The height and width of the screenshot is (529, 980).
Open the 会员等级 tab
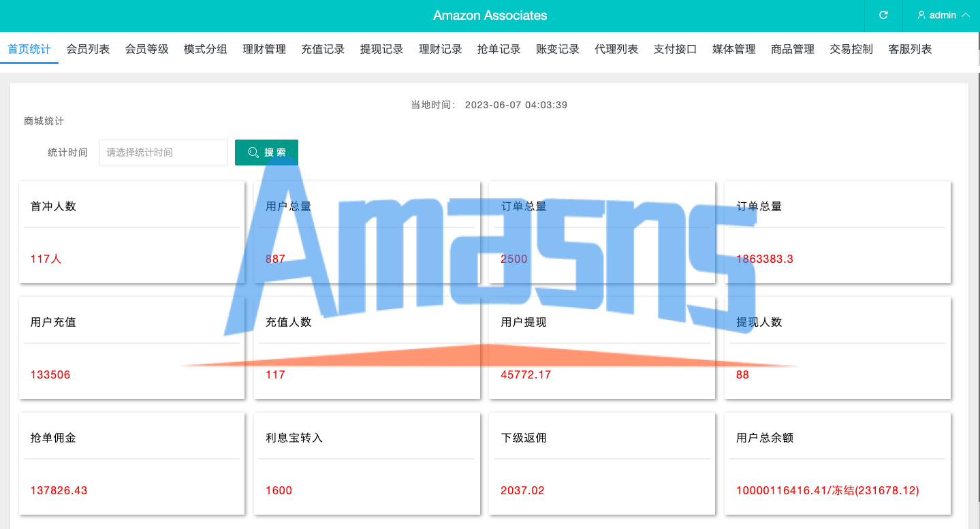click(x=146, y=49)
